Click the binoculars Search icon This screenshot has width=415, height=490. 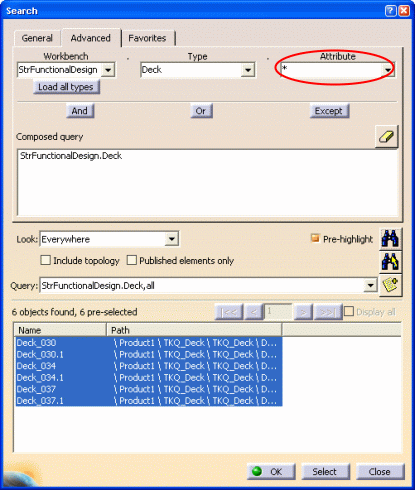[390, 239]
